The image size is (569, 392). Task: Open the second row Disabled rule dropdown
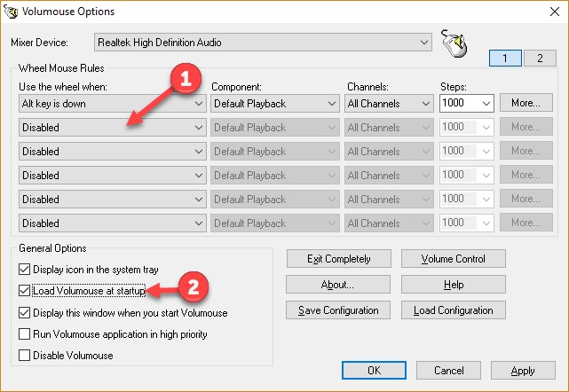112,128
